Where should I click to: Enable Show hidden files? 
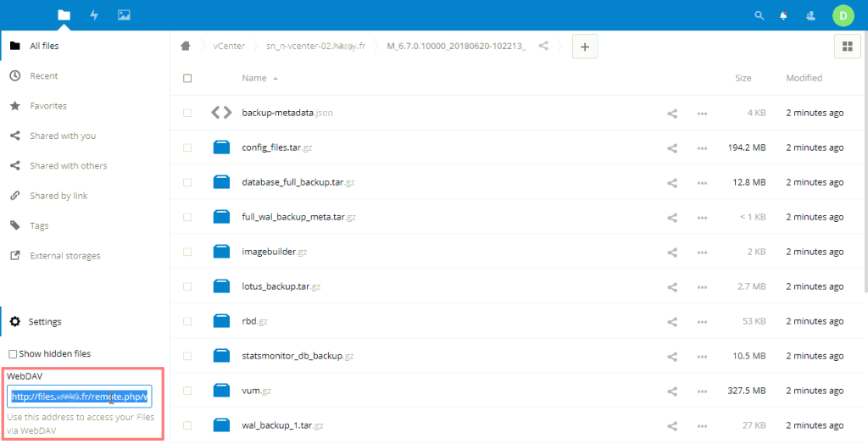coord(13,354)
